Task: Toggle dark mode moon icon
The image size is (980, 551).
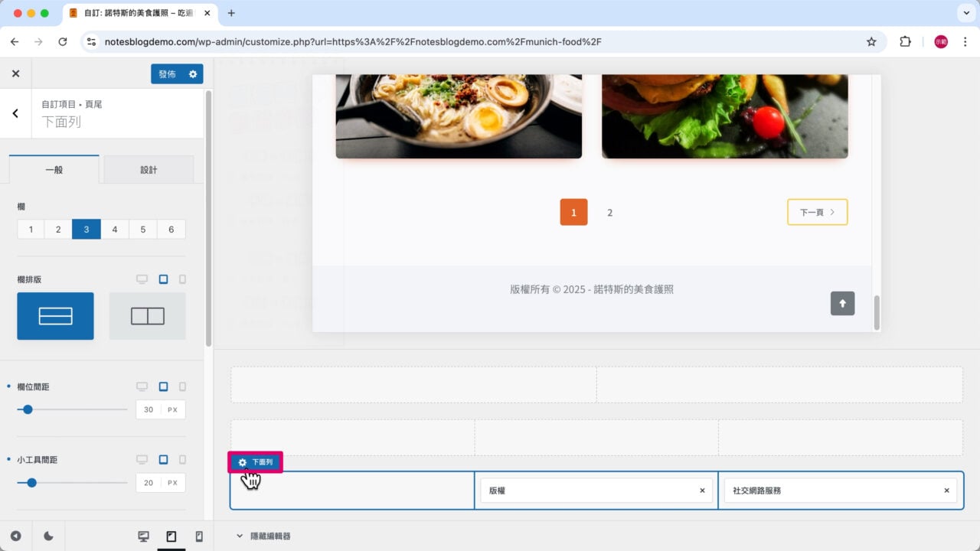Action: click(48, 536)
